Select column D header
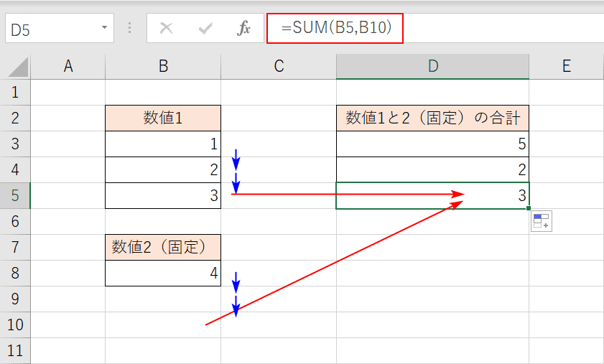Image resolution: width=604 pixels, height=364 pixels. (x=433, y=66)
